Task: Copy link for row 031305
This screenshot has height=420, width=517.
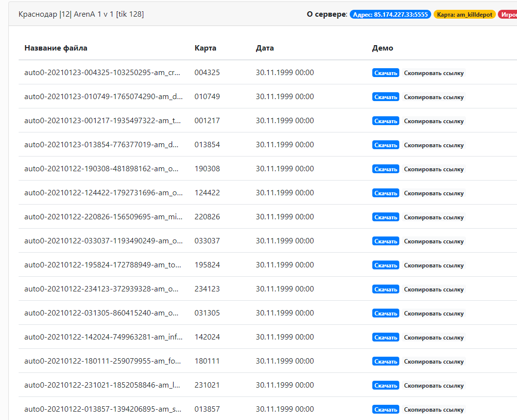Action: coord(434,314)
